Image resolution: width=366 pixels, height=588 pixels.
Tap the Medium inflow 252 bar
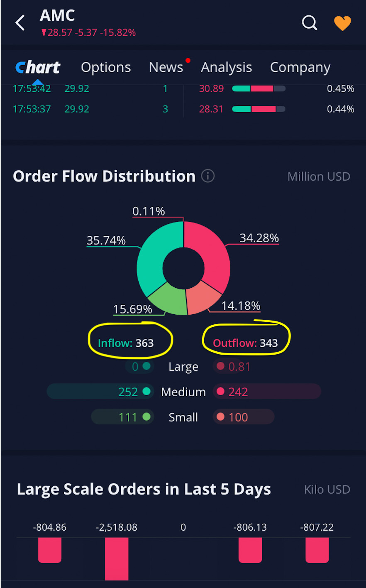tap(100, 392)
